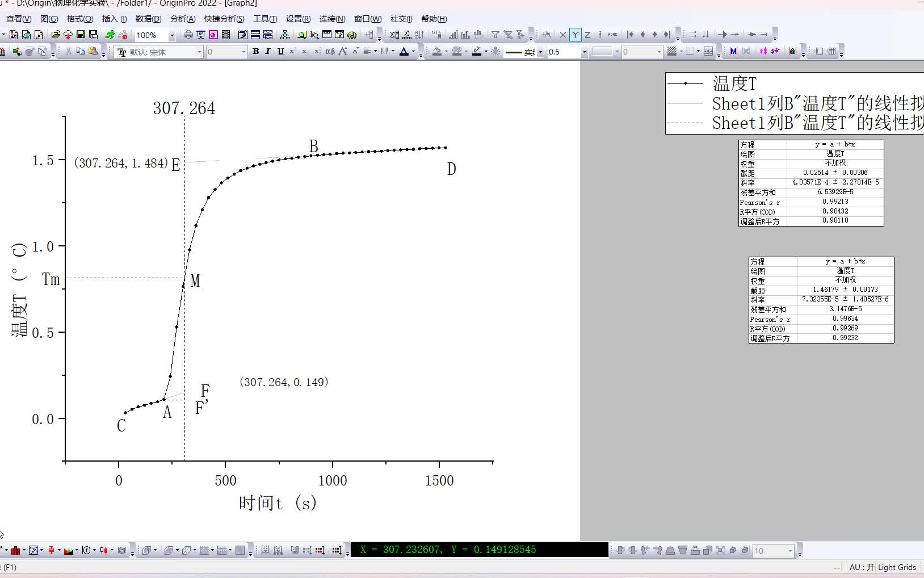Viewport: 924px width, 578px height.
Task: Open the 插入(I) menu
Action: click(x=115, y=19)
